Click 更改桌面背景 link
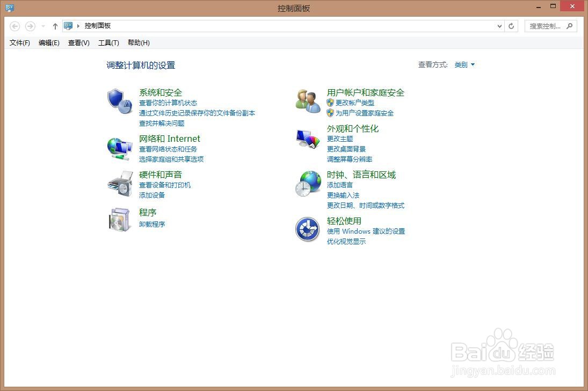 pos(346,149)
